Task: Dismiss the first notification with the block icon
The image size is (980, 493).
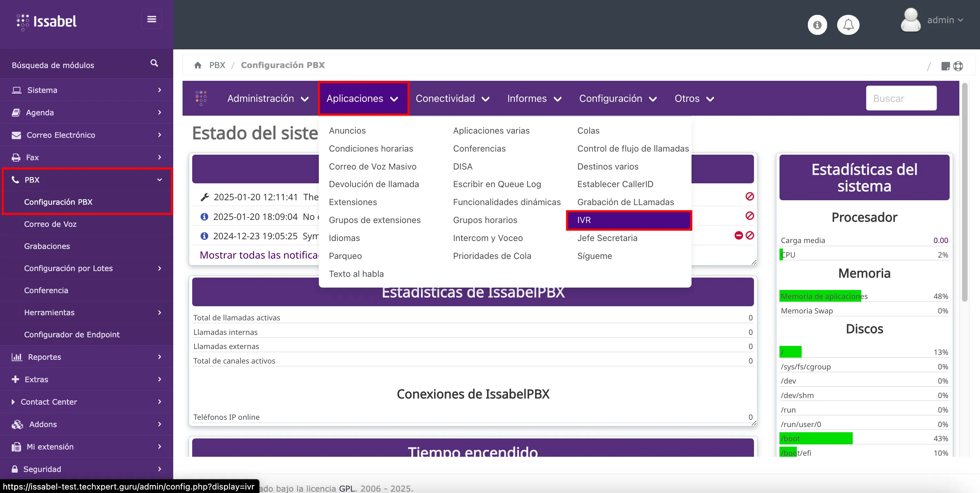Action: [x=750, y=197]
